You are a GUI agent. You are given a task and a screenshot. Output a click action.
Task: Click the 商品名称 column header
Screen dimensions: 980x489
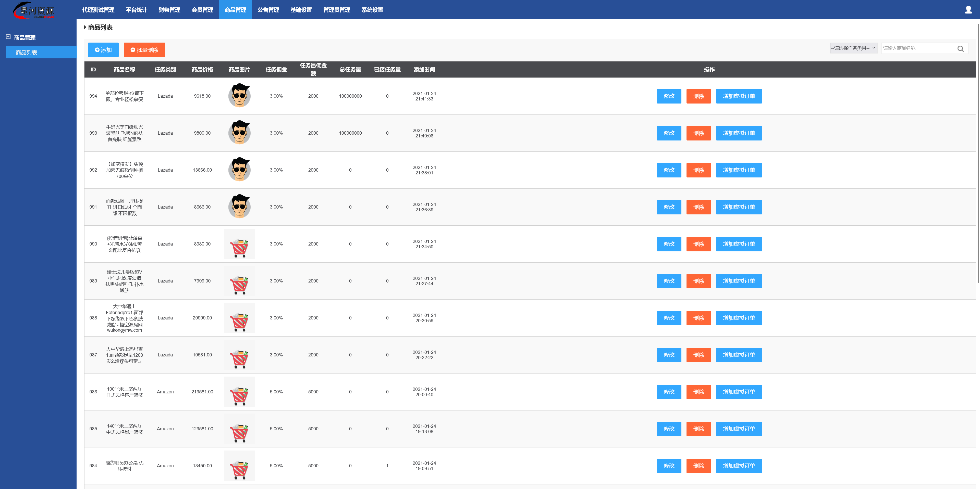pos(124,70)
